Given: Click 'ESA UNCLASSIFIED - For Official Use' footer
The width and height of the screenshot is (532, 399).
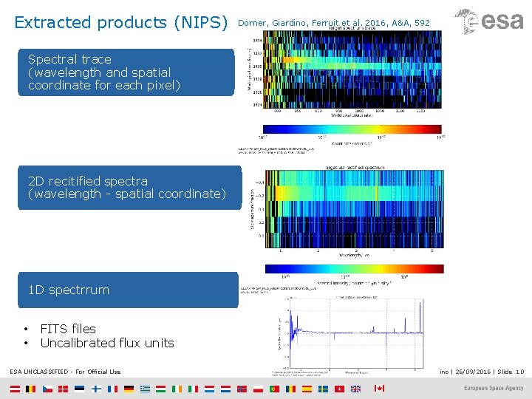Looking at the screenshot, I should [65, 372].
